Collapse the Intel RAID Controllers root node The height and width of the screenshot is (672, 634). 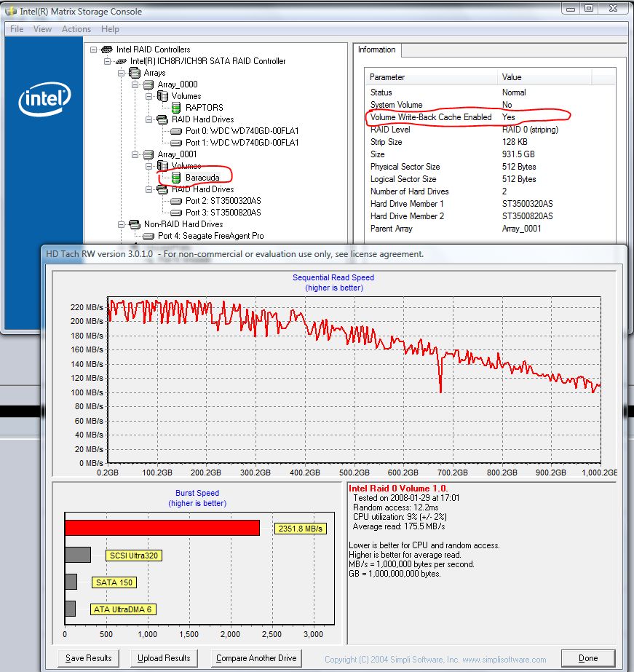(93, 50)
